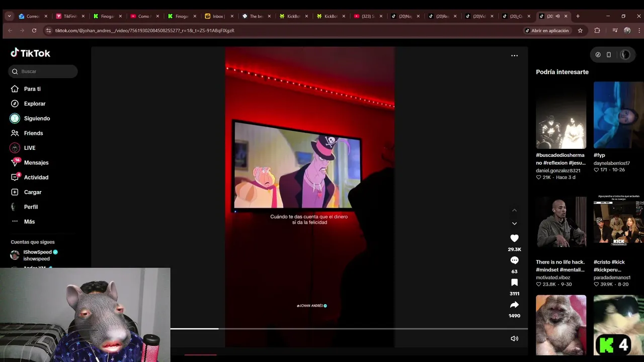The width and height of the screenshot is (644, 362).
Task: Open the motivated.vibez username link
Action: [x=553, y=278]
